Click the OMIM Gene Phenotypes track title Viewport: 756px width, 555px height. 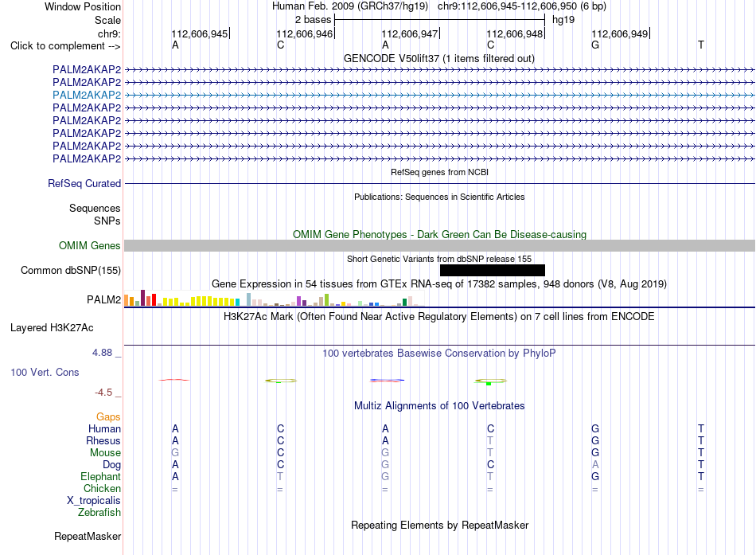(x=439, y=234)
